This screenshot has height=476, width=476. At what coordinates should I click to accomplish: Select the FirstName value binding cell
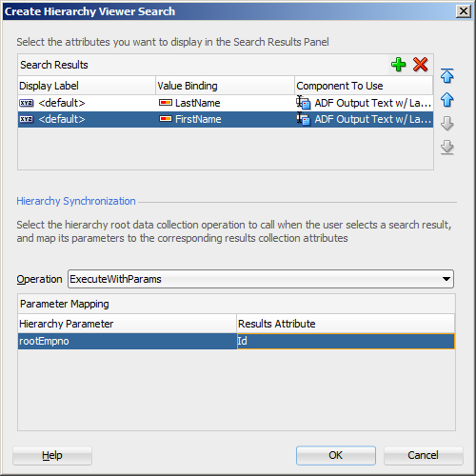[x=226, y=119]
